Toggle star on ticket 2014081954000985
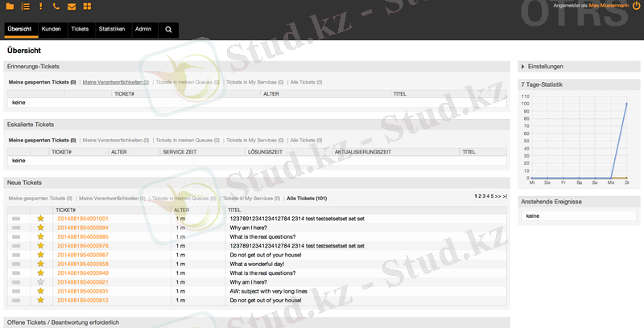The height and width of the screenshot is (328, 644). (41, 236)
